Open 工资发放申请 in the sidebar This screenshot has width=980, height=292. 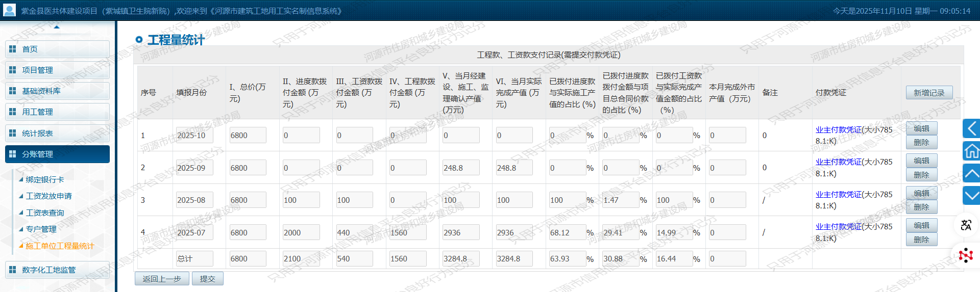tap(48, 196)
